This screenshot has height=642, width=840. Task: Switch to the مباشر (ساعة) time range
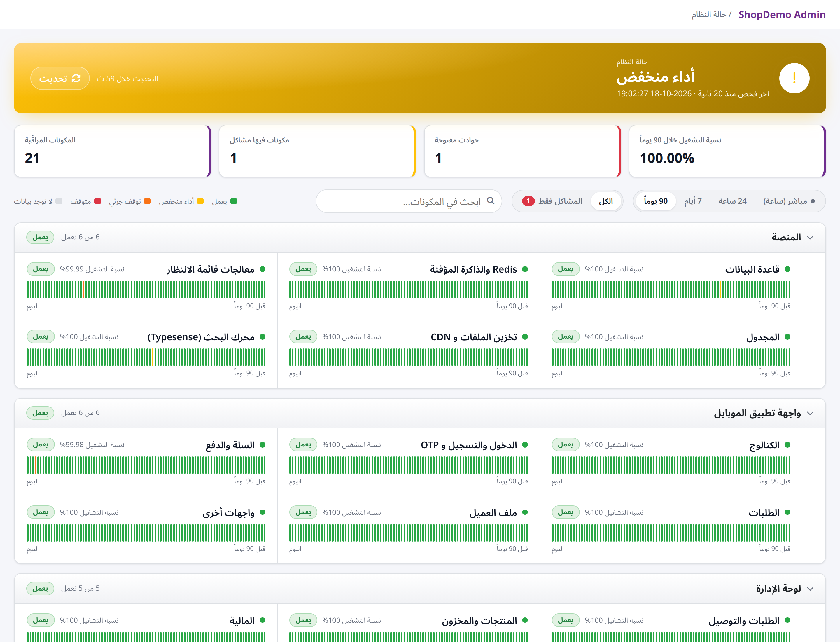[x=789, y=201]
